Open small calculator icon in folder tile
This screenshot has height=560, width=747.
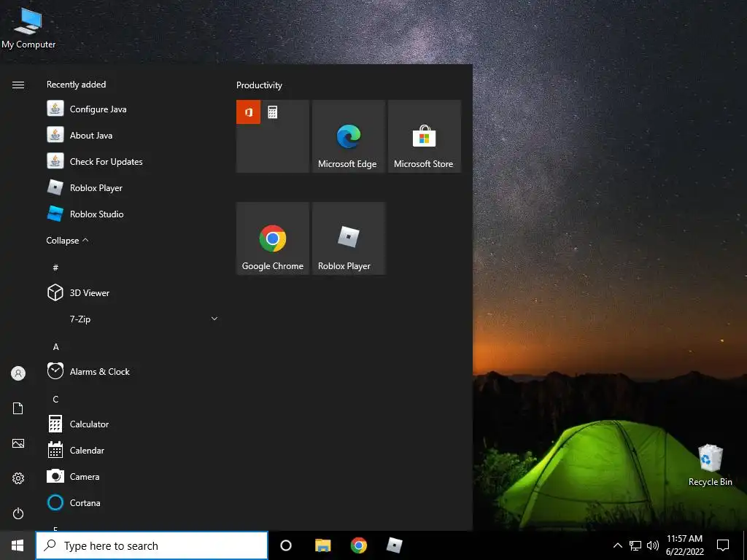tap(273, 112)
